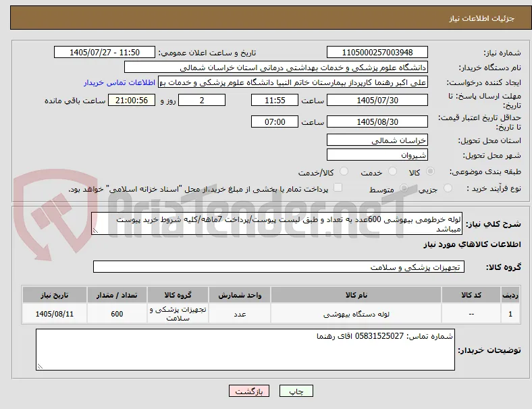
Task: Select the خدمت radio button
Action: (x=392, y=171)
